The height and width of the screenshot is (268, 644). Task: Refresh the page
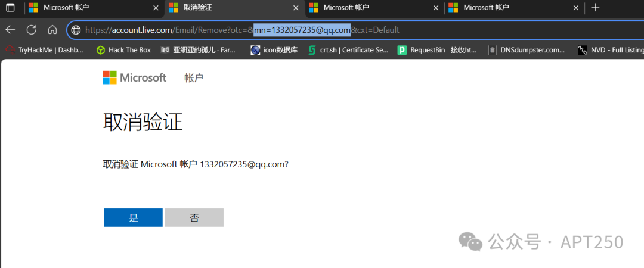point(31,30)
